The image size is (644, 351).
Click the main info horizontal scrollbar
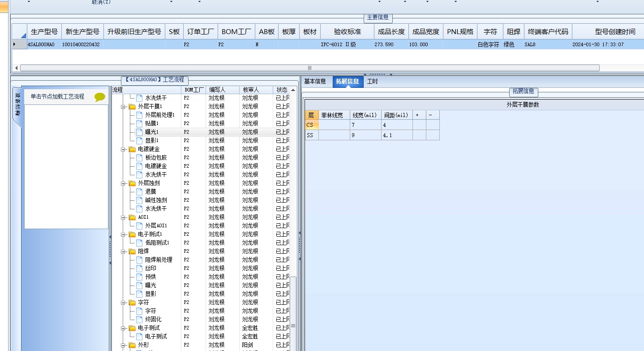click(309, 68)
